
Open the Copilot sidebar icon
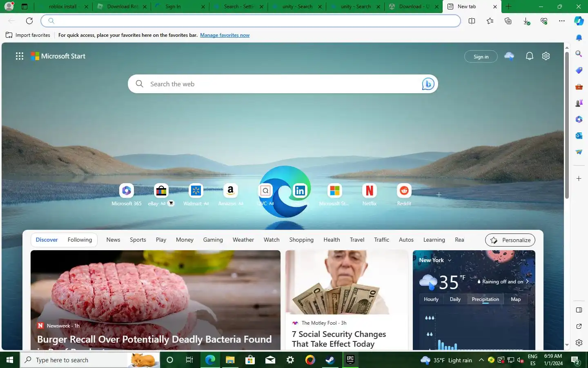579,21
